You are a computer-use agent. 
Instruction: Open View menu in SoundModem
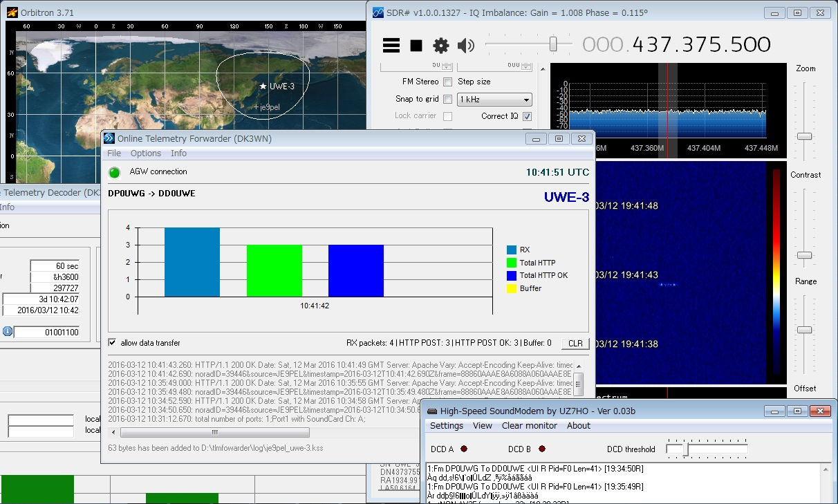[483, 426]
